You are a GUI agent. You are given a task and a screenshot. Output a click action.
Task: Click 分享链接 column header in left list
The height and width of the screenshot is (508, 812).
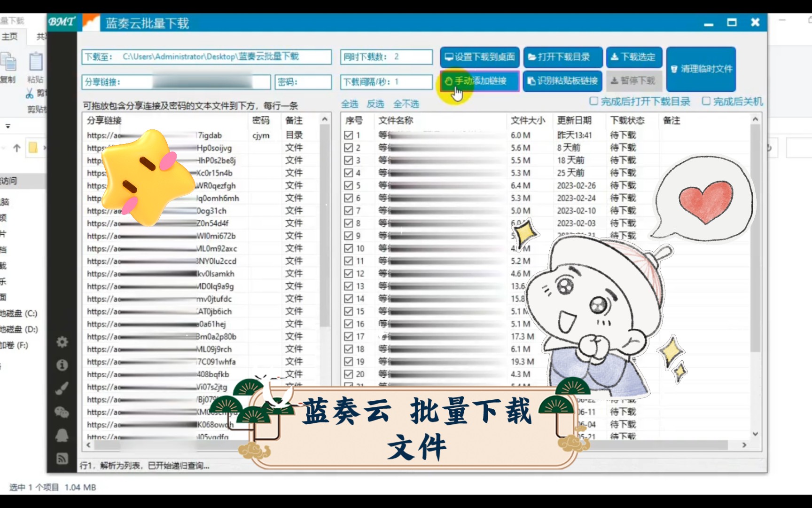tap(104, 121)
